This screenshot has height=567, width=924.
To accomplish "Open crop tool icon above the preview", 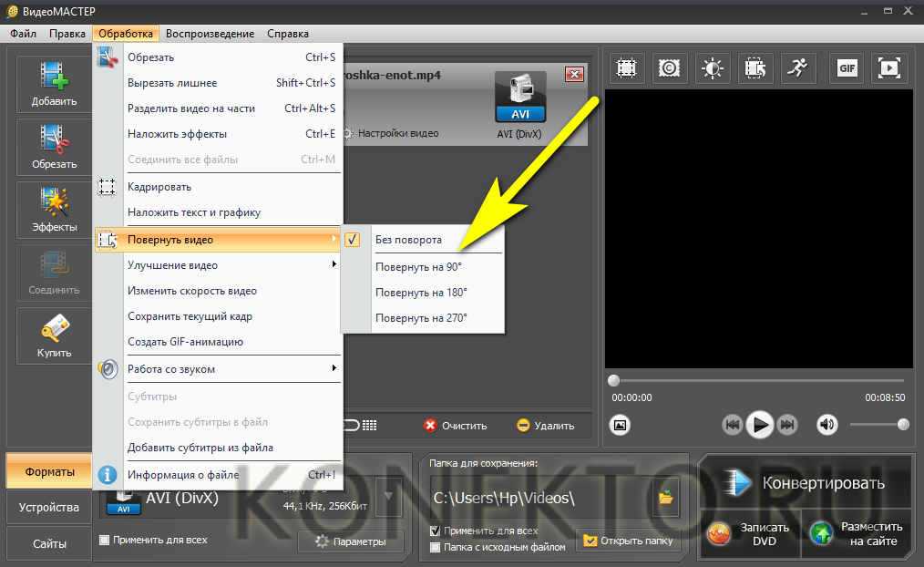I will (626, 68).
